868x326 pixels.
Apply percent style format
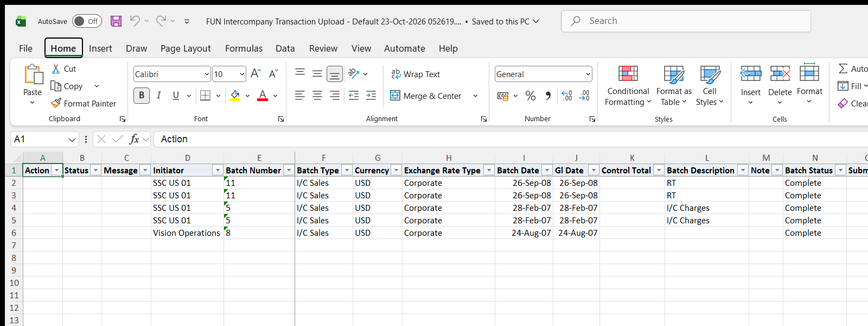(531, 96)
